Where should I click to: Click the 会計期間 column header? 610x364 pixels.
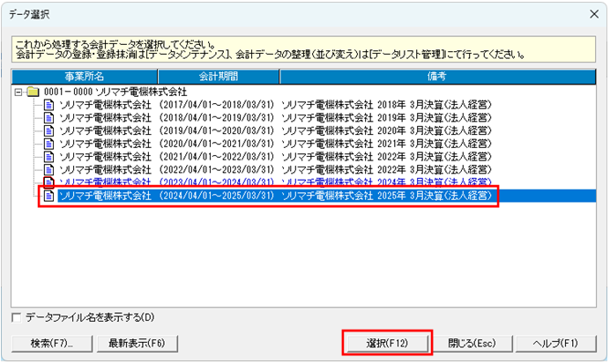coord(219,76)
